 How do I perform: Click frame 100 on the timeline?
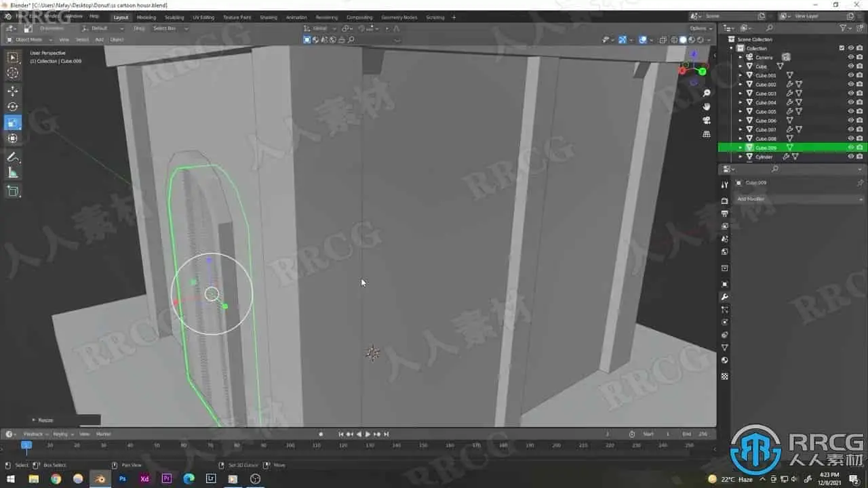tap(290, 445)
